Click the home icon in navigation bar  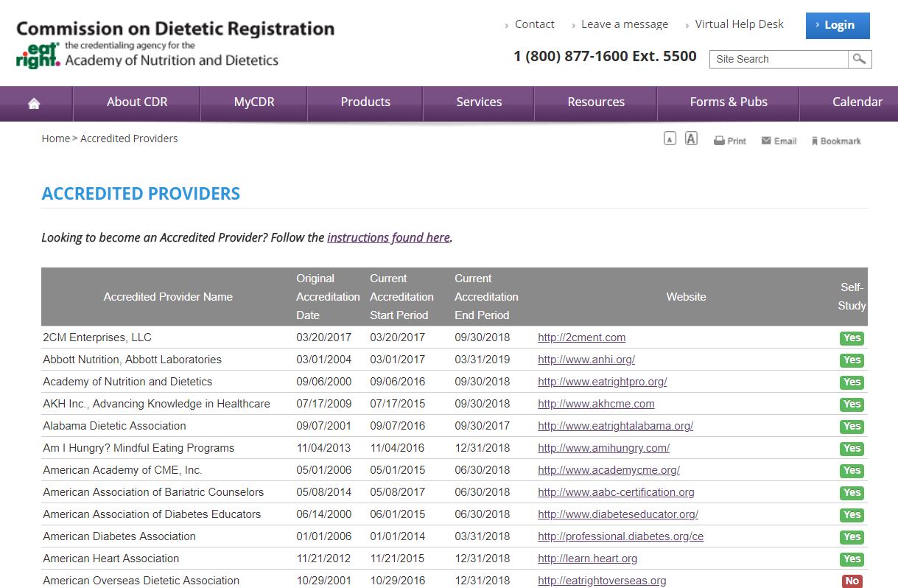(x=34, y=103)
